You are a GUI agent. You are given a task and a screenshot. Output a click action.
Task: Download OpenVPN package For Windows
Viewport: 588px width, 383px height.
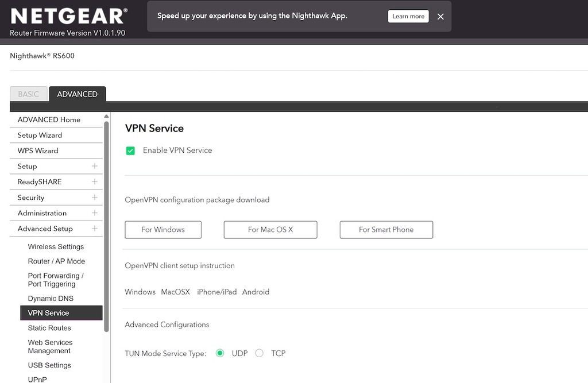163,230
